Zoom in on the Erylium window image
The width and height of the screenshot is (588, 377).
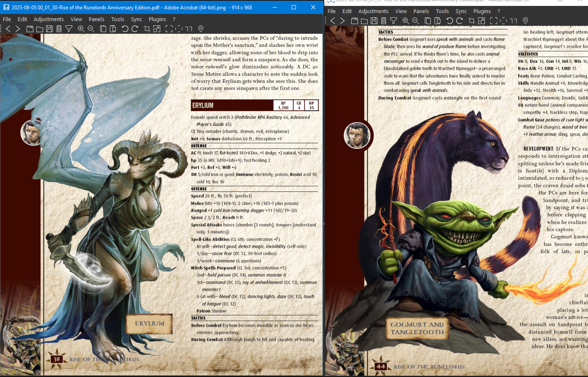click(x=81, y=29)
